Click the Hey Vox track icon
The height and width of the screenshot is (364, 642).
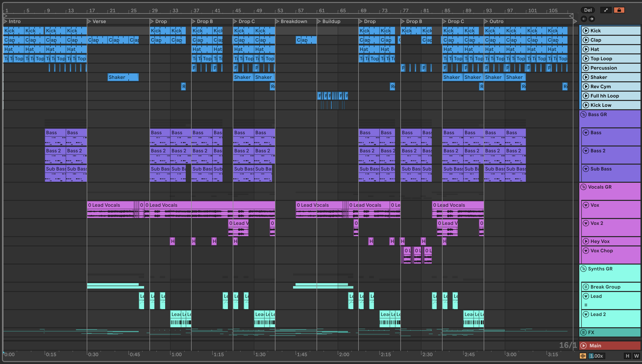tap(586, 241)
